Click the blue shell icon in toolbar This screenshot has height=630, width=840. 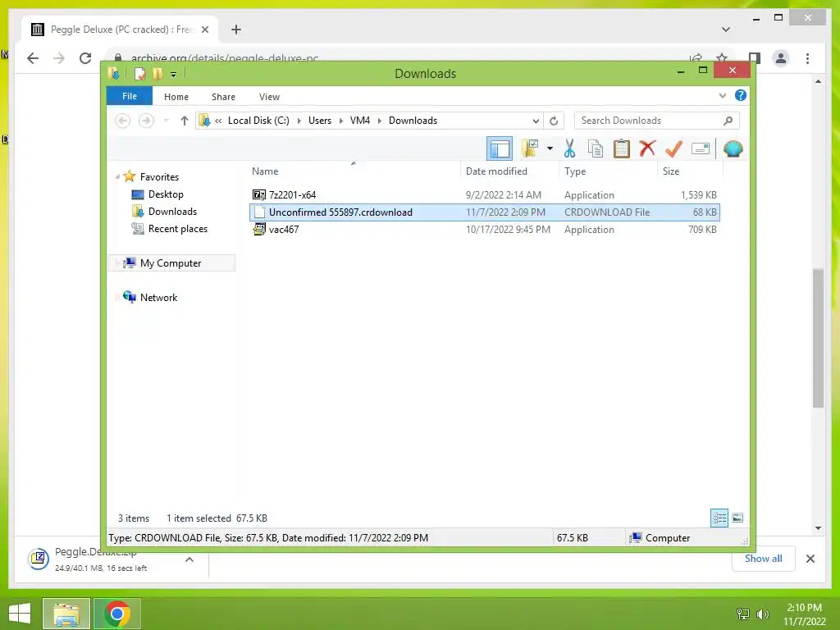pos(733,148)
